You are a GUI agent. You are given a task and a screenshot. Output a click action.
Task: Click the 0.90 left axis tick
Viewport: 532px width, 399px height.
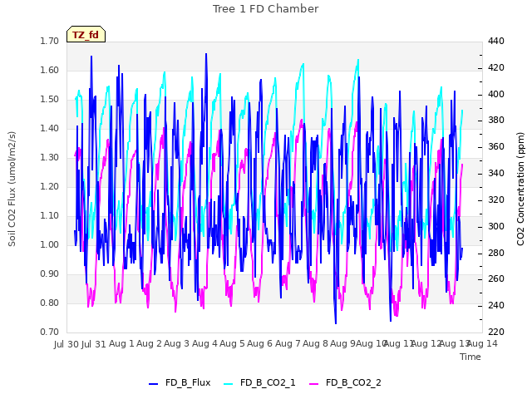coord(50,273)
